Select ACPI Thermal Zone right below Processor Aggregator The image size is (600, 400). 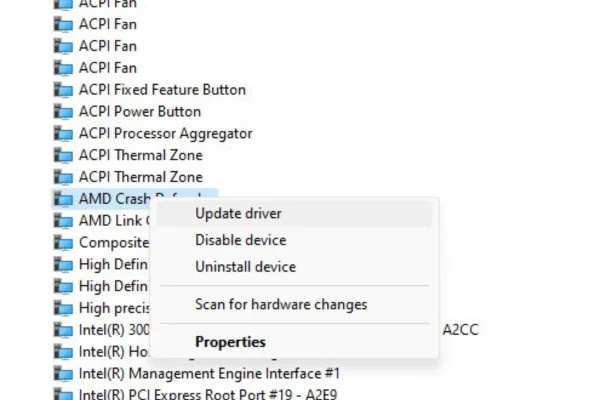[140, 155]
